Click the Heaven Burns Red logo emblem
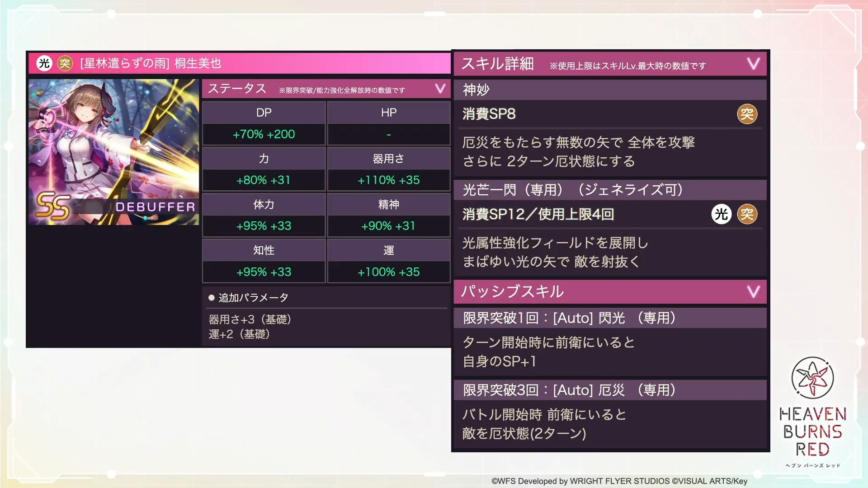This screenshot has width=868, height=488. click(x=812, y=378)
